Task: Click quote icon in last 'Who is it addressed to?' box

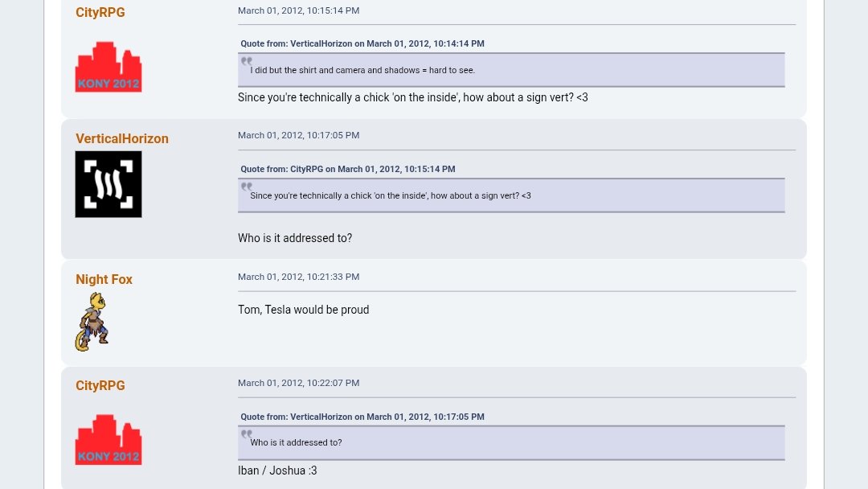Action: [x=247, y=434]
